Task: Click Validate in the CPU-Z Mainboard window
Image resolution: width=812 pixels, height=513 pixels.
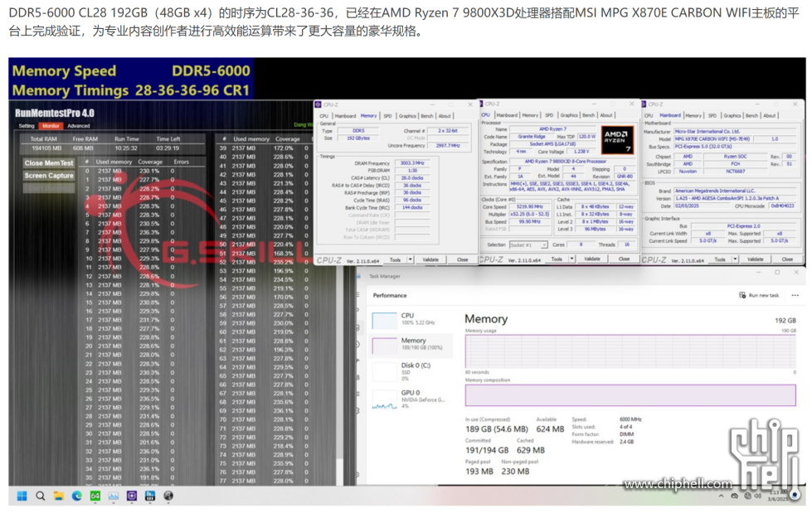Action: [x=755, y=259]
